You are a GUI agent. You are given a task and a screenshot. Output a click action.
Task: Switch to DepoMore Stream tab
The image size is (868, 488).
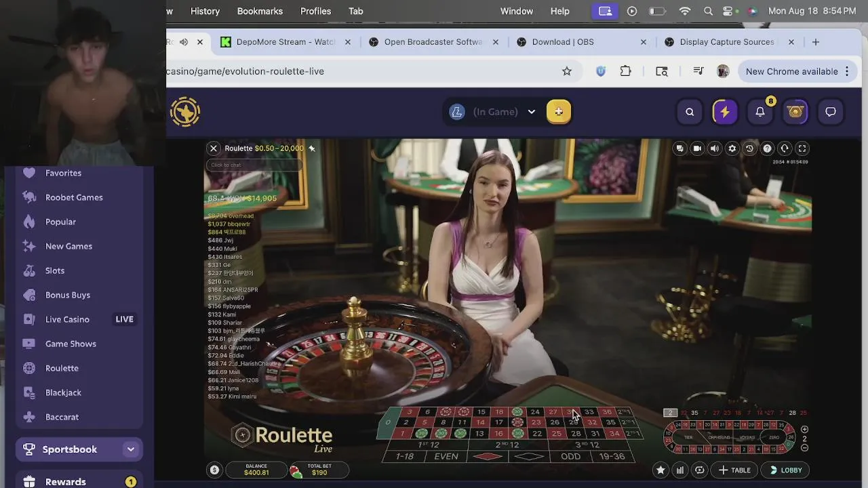click(285, 42)
